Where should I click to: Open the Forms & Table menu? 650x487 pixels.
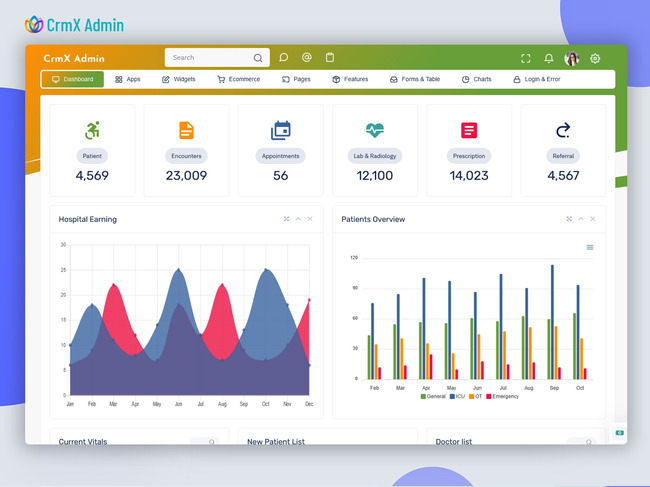415,79
